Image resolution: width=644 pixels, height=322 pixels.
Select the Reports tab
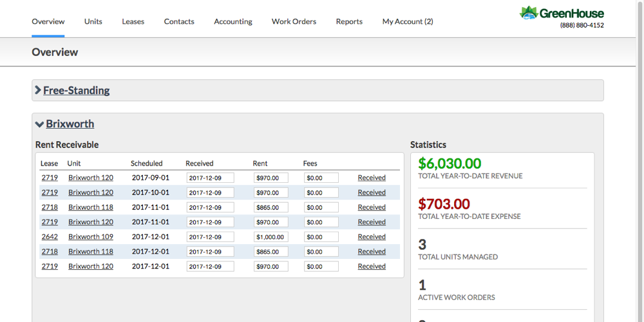349,21
